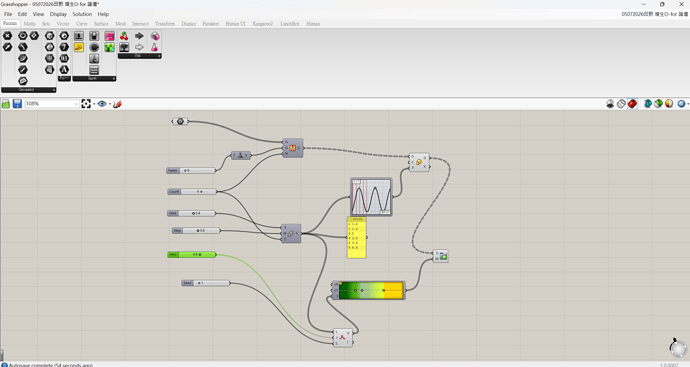Screen dimensions: 690x367
Task: Pick the Circle parameter hexagon icon
Action: click(23, 36)
